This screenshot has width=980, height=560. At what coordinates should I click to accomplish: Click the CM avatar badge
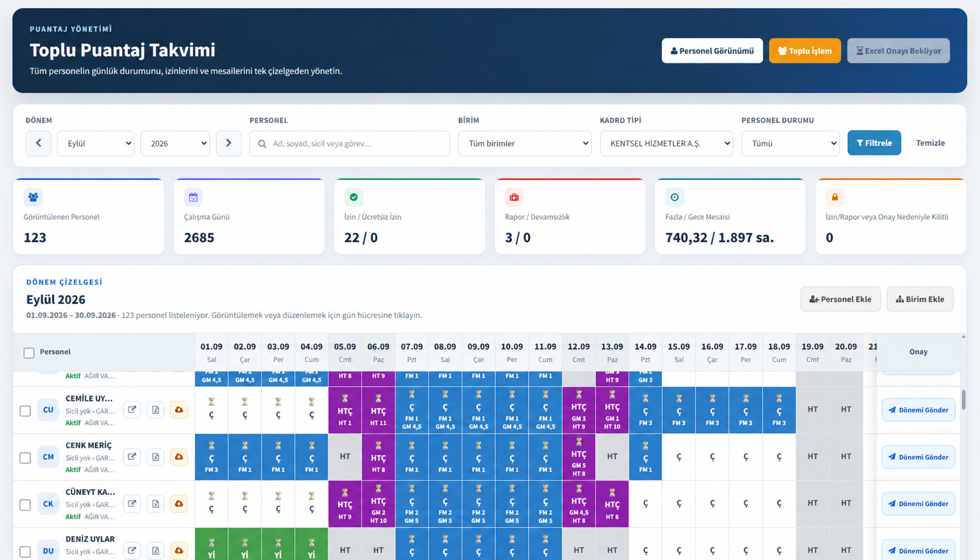tap(48, 457)
